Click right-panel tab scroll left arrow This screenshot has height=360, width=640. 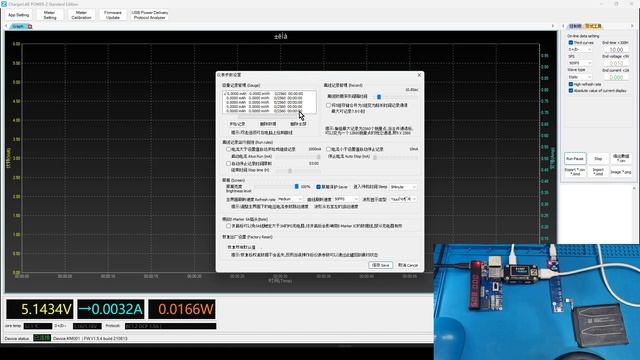tap(563, 26)
